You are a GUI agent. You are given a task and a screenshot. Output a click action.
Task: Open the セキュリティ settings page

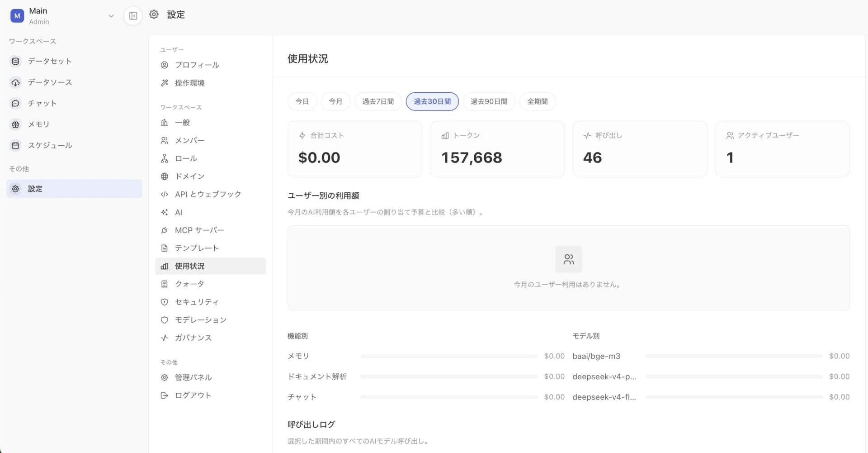210,302
